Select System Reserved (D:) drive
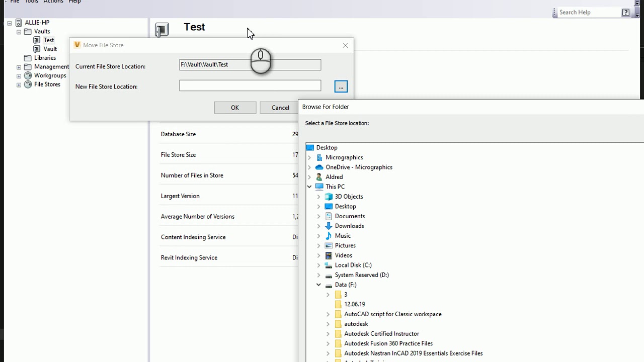 (x=362, y=275)
